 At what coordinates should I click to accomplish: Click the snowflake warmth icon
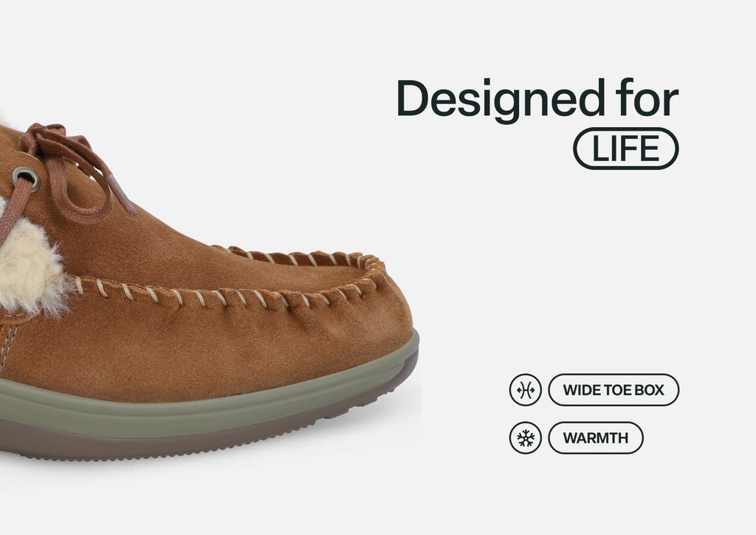coord(526,438)
